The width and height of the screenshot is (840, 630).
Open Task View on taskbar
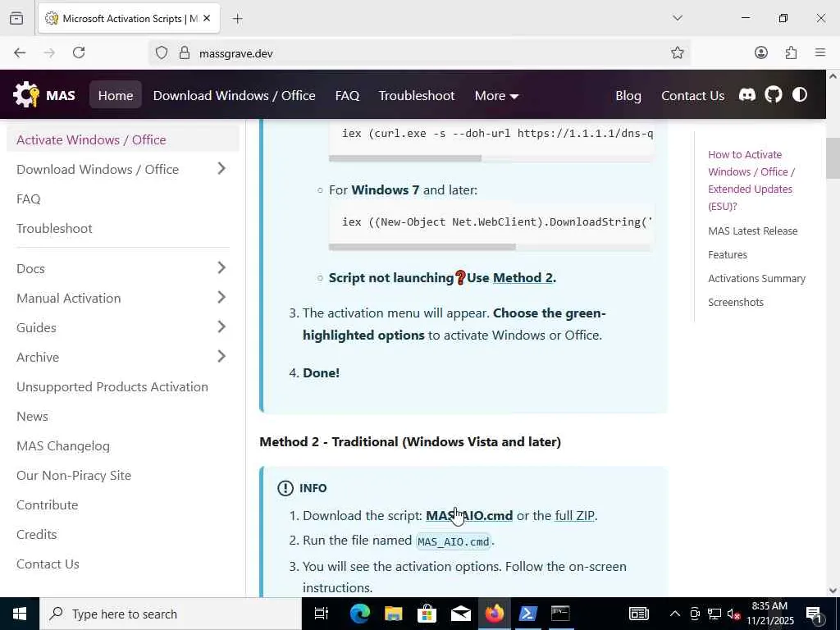pyautogui.click(x=322, y=614)
